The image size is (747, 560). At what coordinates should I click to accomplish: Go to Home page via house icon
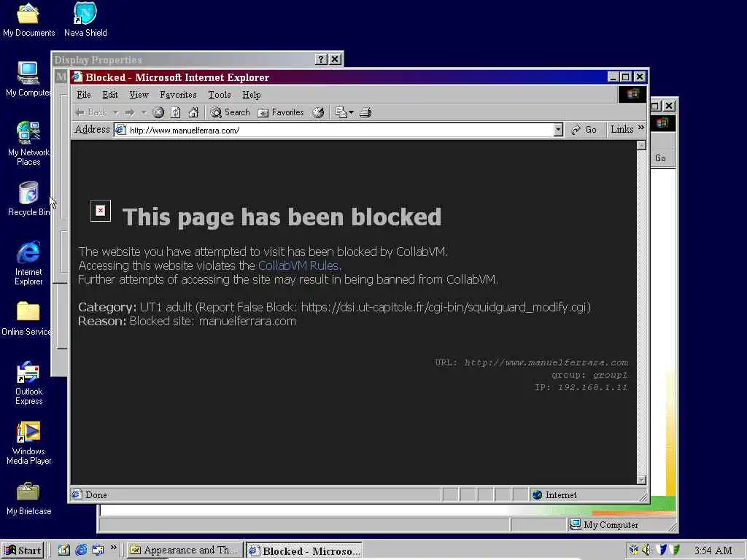[193, 112]
